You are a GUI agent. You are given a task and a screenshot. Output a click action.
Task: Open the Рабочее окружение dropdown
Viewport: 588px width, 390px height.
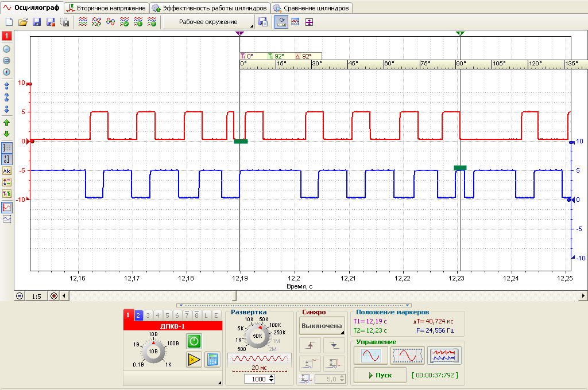point(208,22)
